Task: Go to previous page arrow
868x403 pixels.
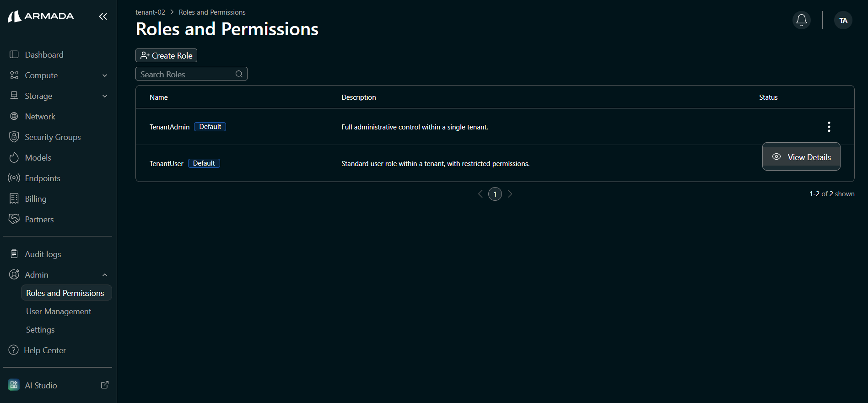Action: click(x=480, y=194)
